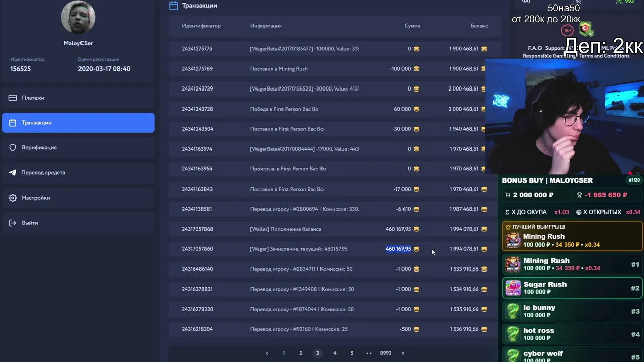The width and height of the screenshot is (644, 362).
Task: Click the [Wallet] Пополнение баланса entry
Action: coord(285,229)
